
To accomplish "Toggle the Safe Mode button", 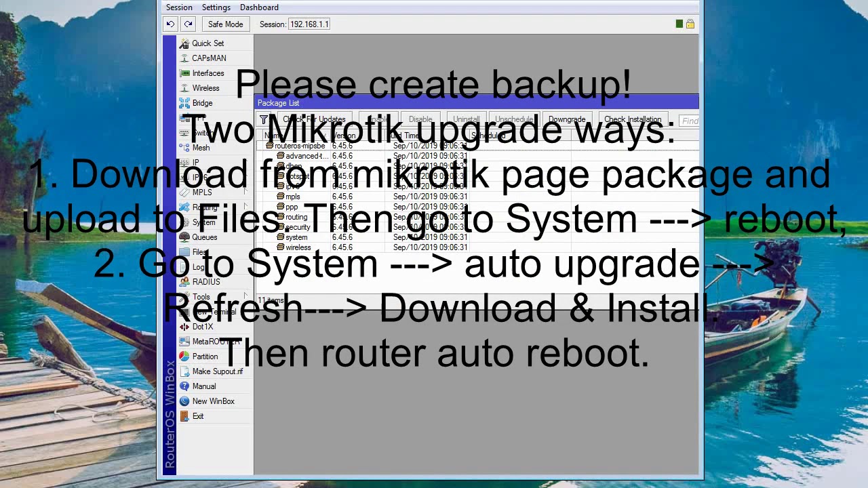I will (x=225, y=24).
